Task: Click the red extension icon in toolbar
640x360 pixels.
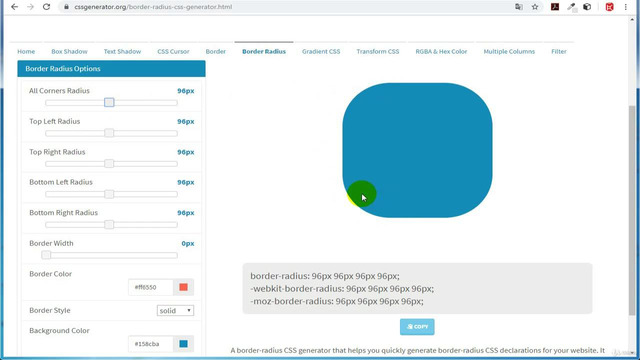Action: (x=609, y=7)
